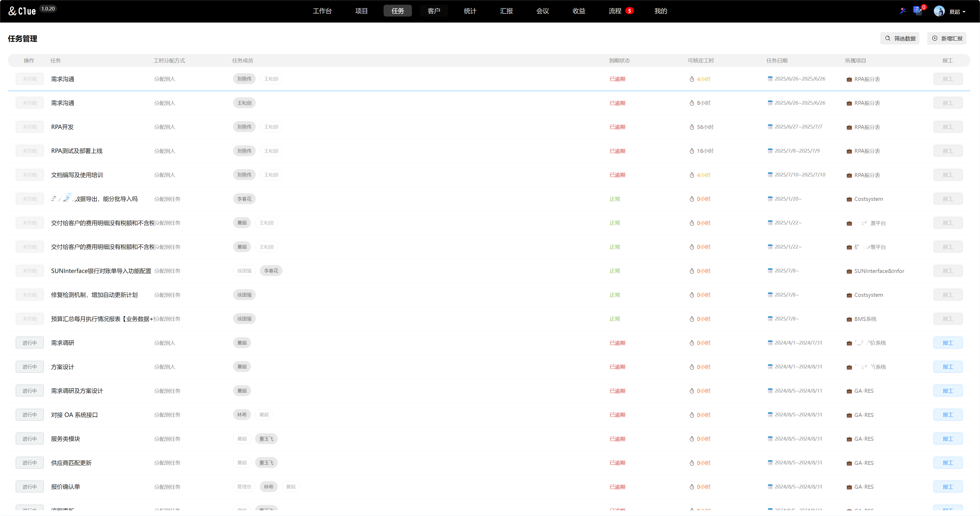Open the task checklist notification icon
Image resolution: width=980 pixels, height=516 pixels.
[x=917, y=10]
